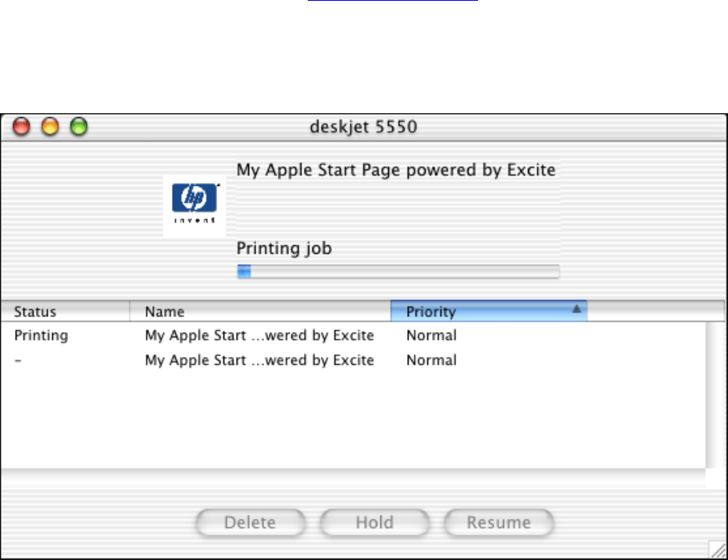The image size is (728, 560).
Task: Click the HP invent logo icon
Action: pyautogui.click(x=194, y=206)
